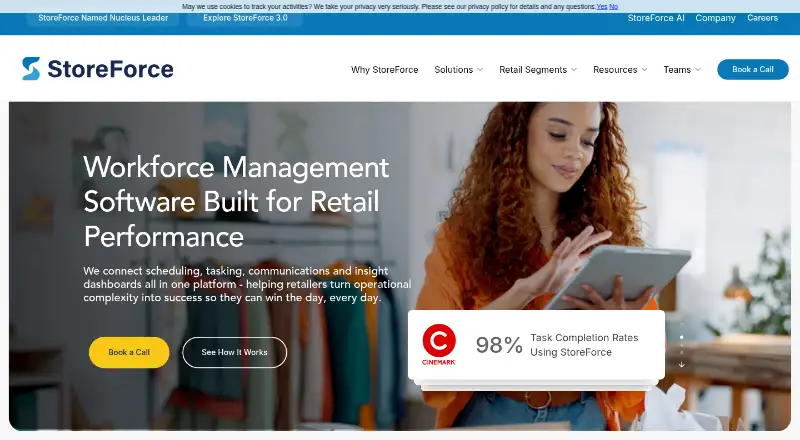Click See How It Works button
Viewport: 800px width, 440px height.
click(x=234, y=352)
